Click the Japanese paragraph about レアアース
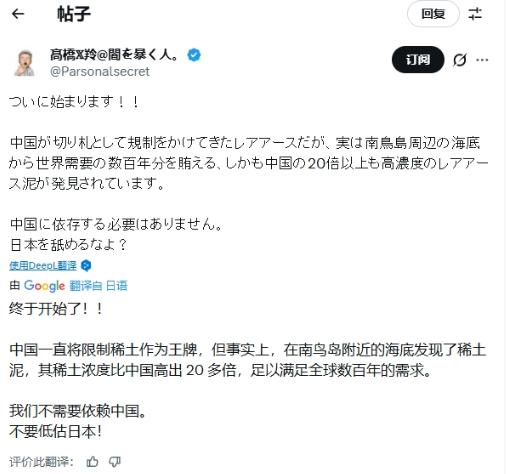Image resolution: width=506 pixels, height=474 pixels. tap(248, 163)
